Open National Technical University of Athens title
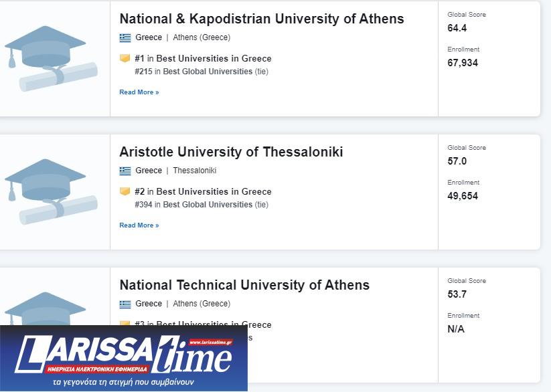The image size is (551, 392). click(x=244, y=285)
